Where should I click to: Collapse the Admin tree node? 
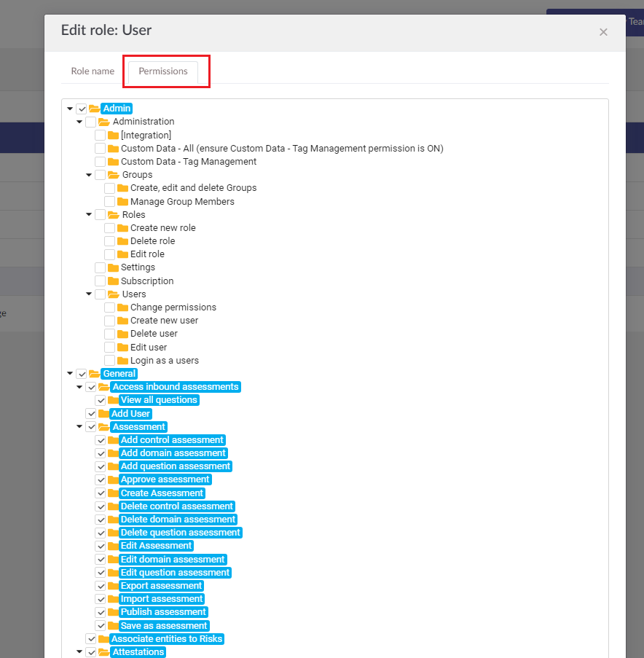coord(70,109)
